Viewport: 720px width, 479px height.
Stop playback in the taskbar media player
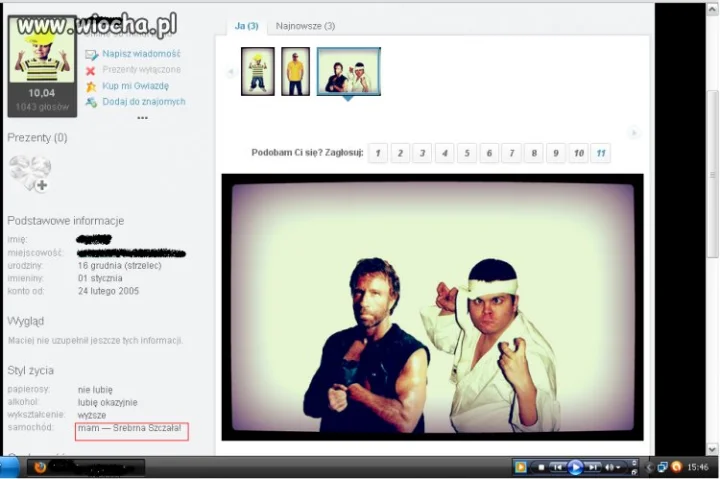(541, 468)
